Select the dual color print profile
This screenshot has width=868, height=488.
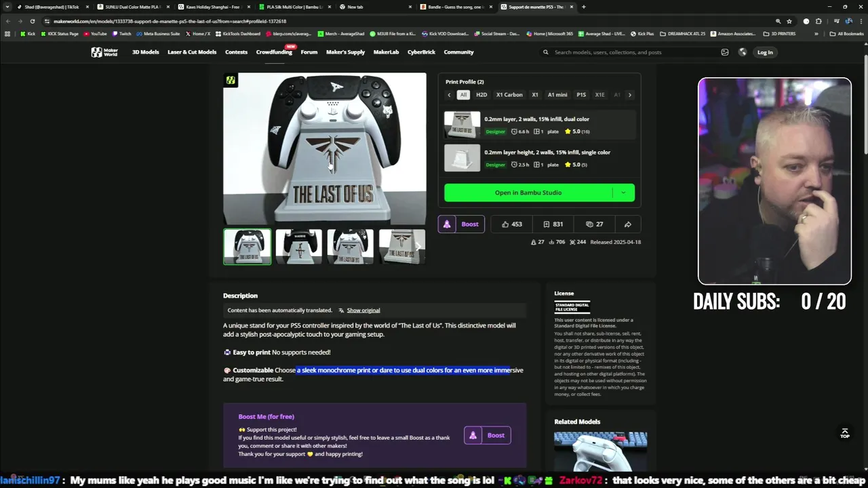click(x=540, y=125)
